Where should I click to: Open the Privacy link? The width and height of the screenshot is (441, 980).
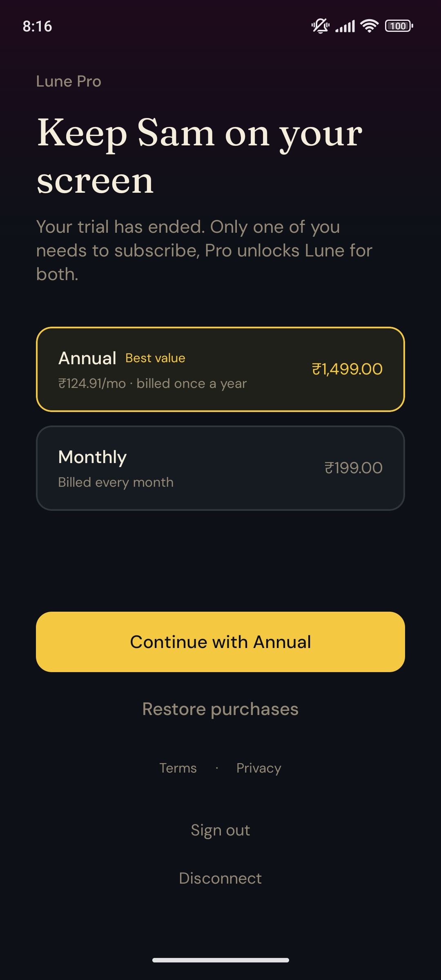[x=259, y=768]
